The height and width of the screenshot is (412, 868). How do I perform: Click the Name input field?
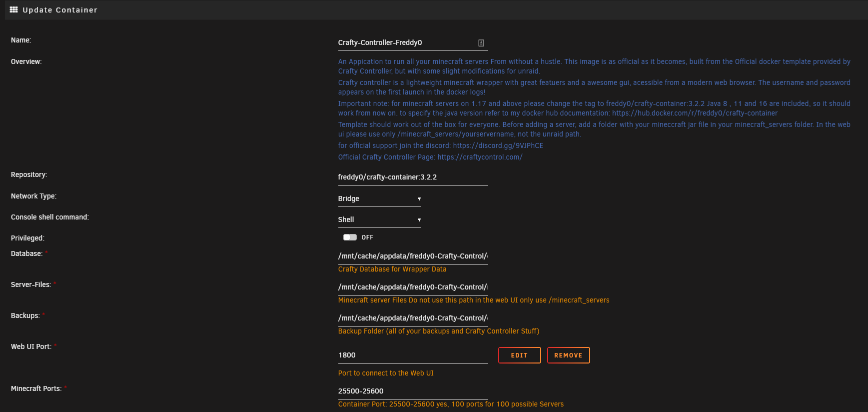tap(413, 43)
